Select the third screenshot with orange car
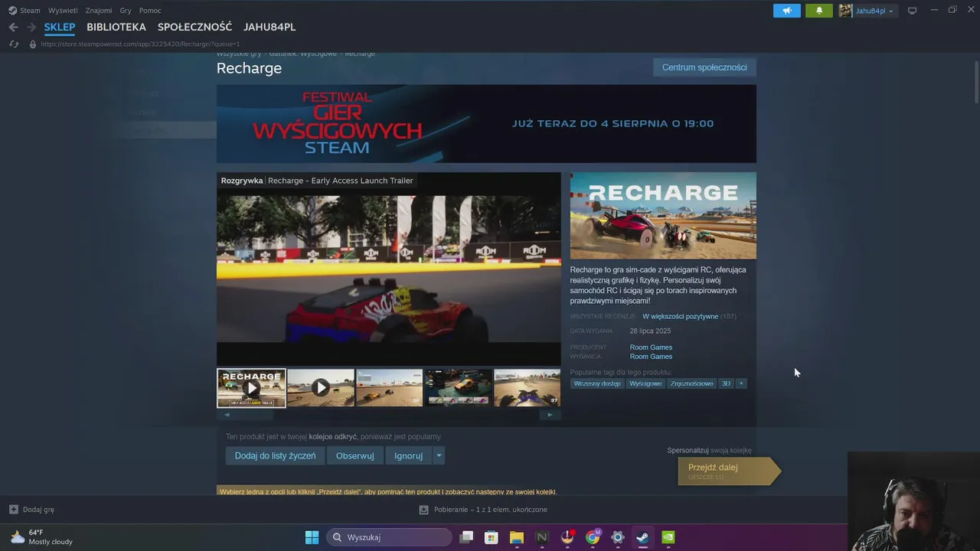The image size is (980, 551). (x=389, y=388)
